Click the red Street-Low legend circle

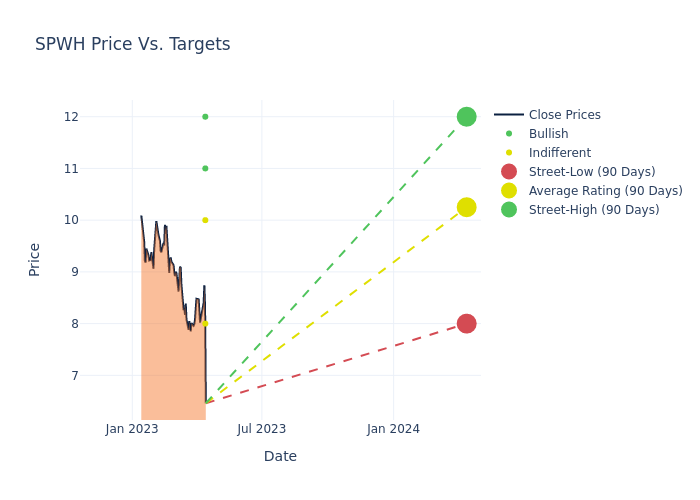[x=509, y=172]
